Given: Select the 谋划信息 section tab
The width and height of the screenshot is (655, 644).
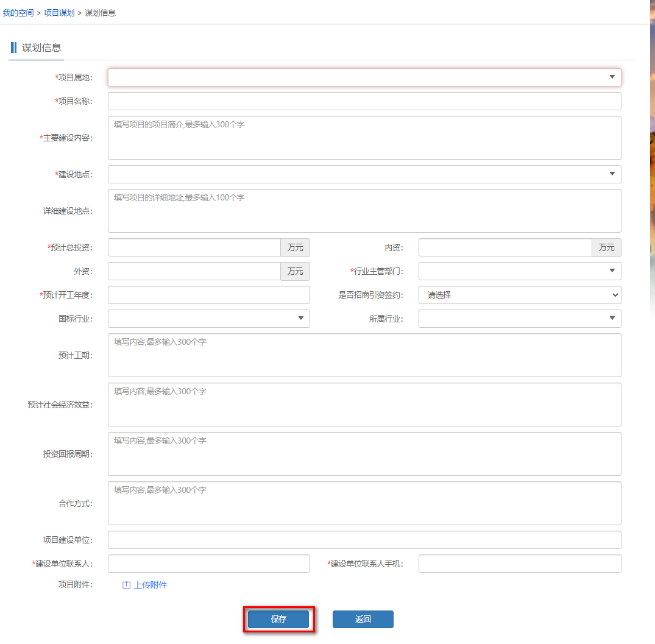Looking at the screenshot, I should pyautogui.click(x=41, y=48).
